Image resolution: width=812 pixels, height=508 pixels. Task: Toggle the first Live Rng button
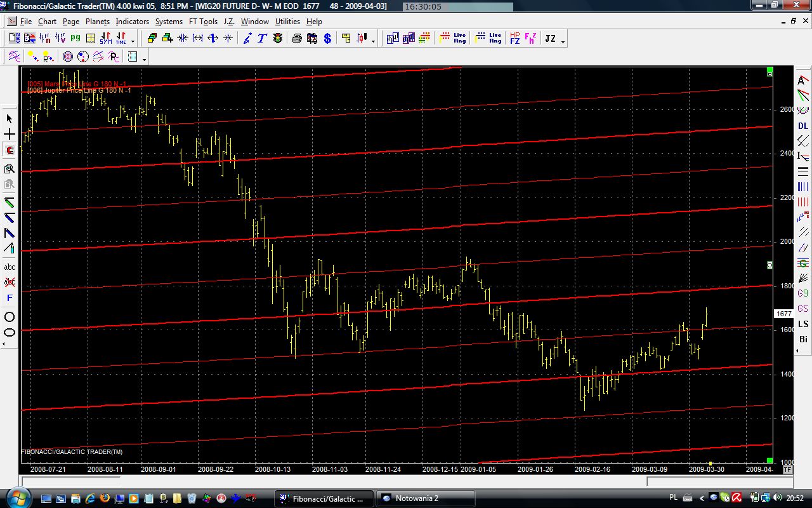[459, 39]
